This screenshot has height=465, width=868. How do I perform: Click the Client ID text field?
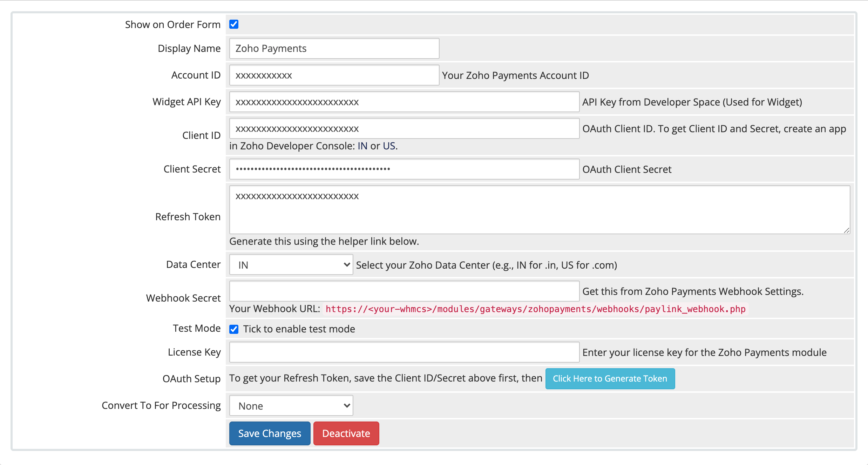(404, 129)
